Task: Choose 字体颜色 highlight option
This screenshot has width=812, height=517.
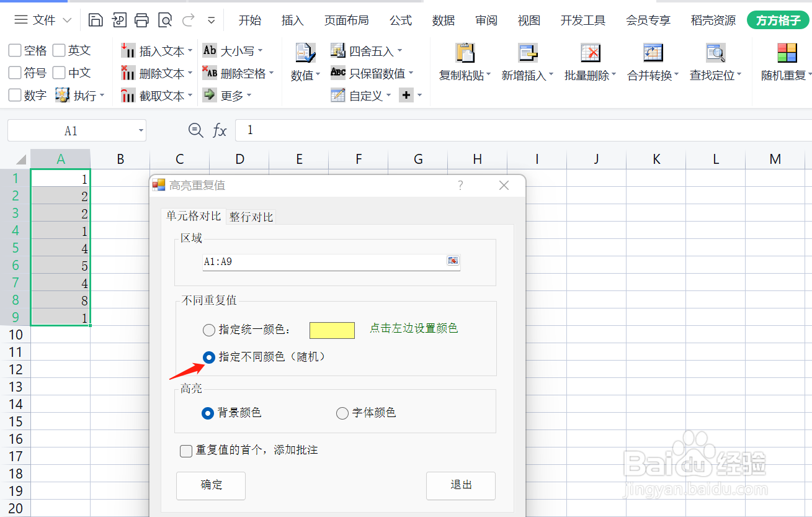Action: [342, 413]
